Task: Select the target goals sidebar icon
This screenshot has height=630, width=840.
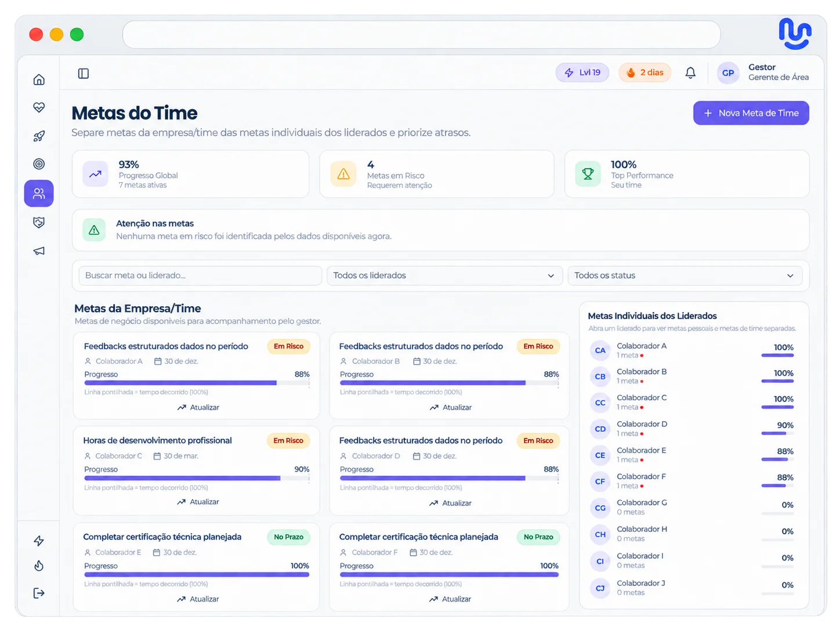Action: pyautogui.click(x=39, y=164)
